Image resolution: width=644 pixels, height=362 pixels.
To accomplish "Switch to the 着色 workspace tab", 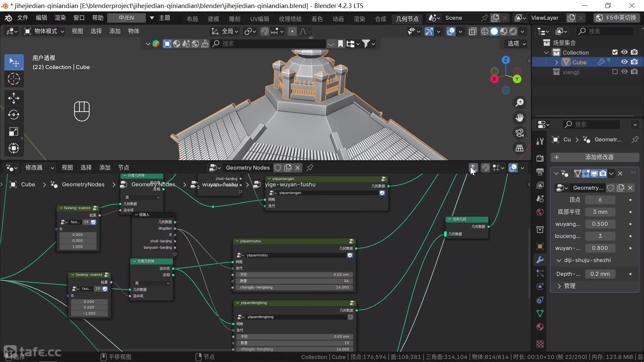I will 317,19.
